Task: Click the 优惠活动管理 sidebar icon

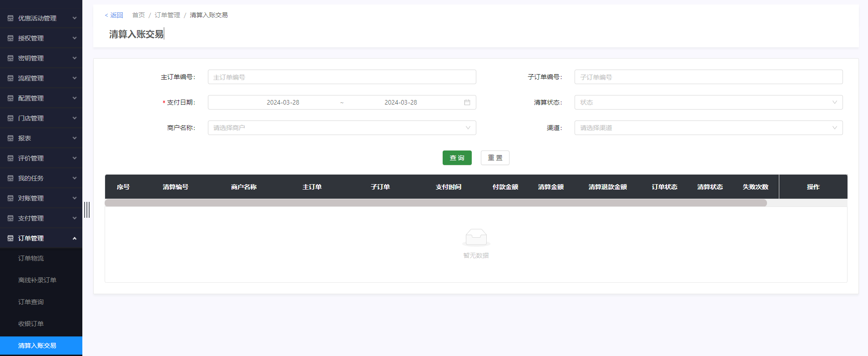Action: (x=10, y=18)
